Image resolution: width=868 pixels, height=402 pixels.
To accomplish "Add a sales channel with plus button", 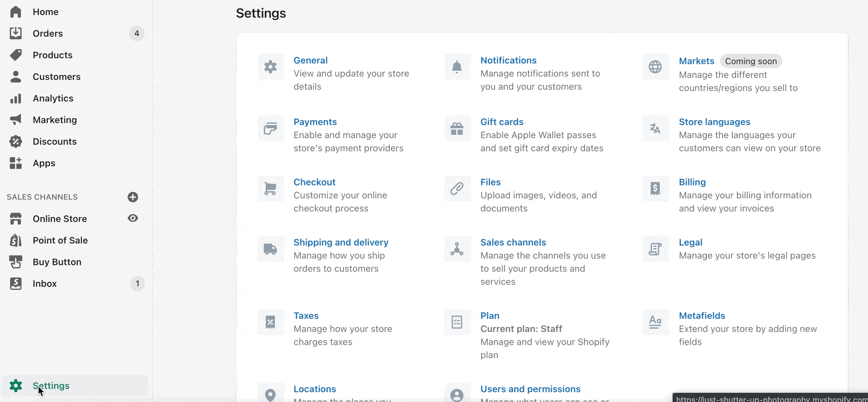I will click(x=133, y=197).
